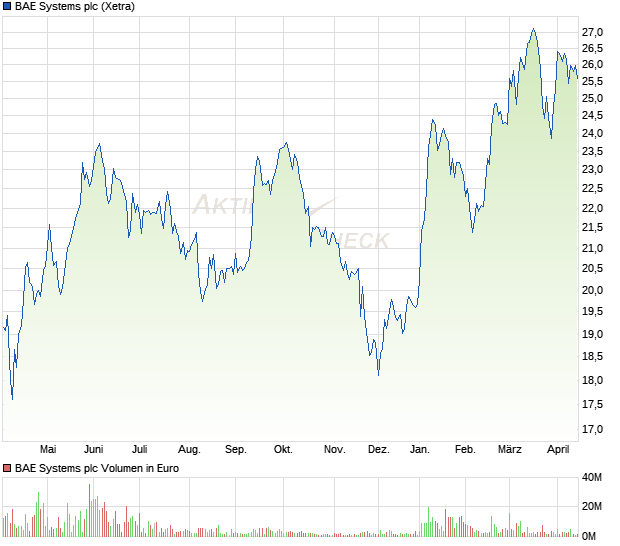Screen dimensions: 620x546
Task: Click the 'Nov.' month label
Action: 335,450
